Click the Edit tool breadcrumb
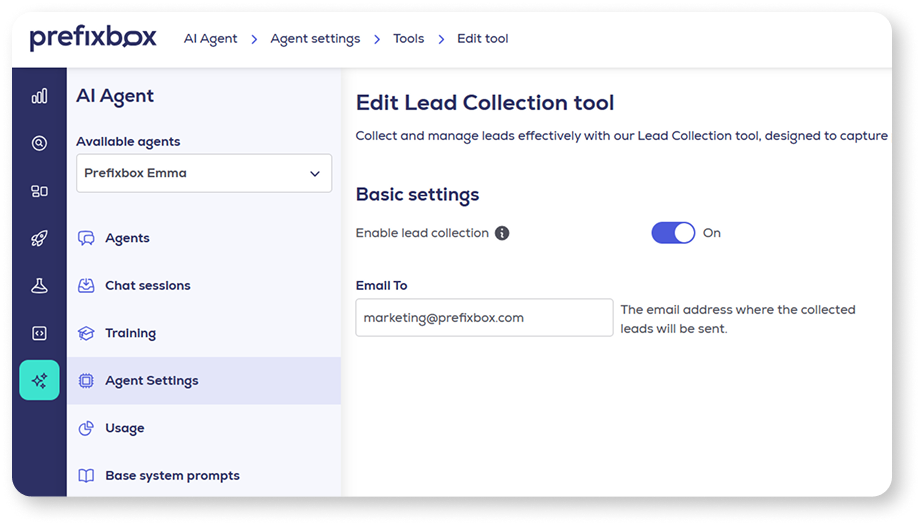This screenshot has width=920, height=525. coord(482,39)
